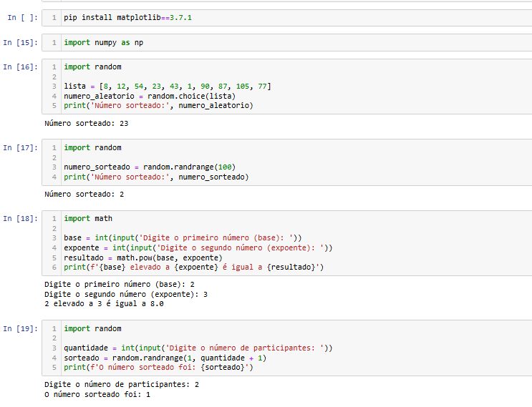Click the In [15] cell prompt
Viewport: 532px width, 407px height.
point(20,43)
